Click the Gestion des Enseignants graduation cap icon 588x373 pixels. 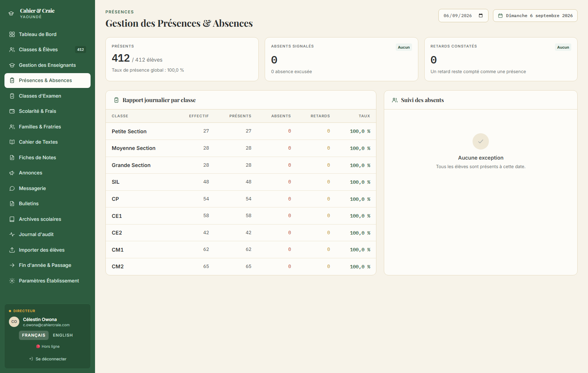[12, 65]
